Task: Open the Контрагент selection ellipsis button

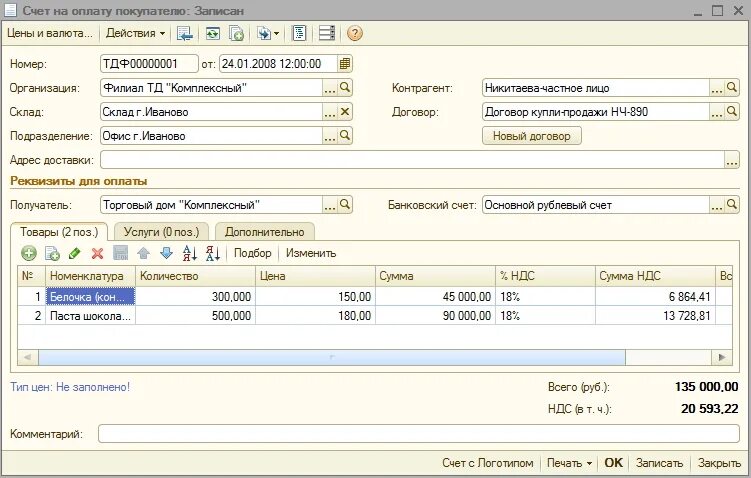Action: click(x=717, y=88)
